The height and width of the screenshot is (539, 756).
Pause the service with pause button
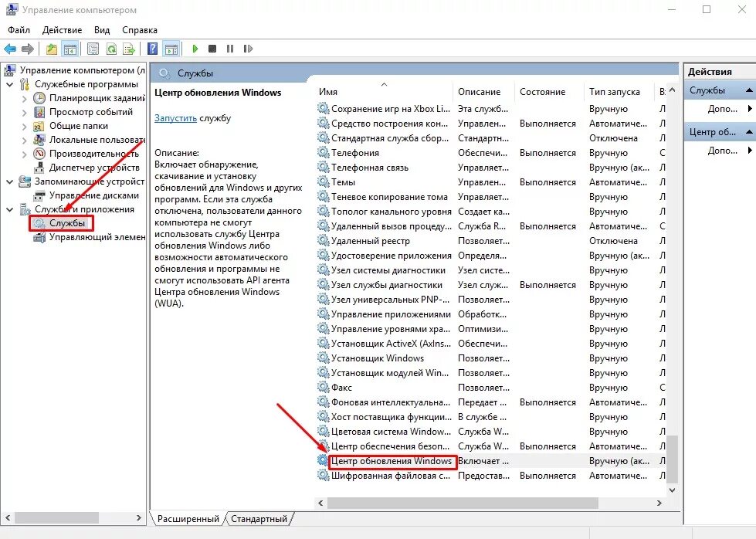click(x=230, y=49)
